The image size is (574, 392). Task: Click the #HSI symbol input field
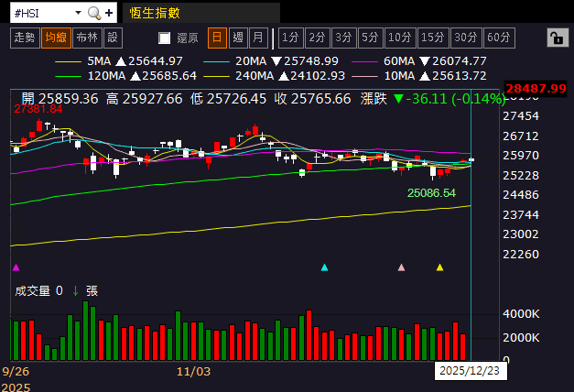coord(42,13)
